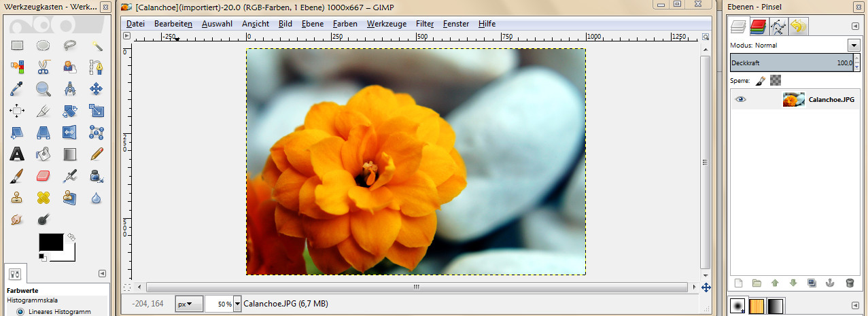Select the Heal tool

click(44, 198)
